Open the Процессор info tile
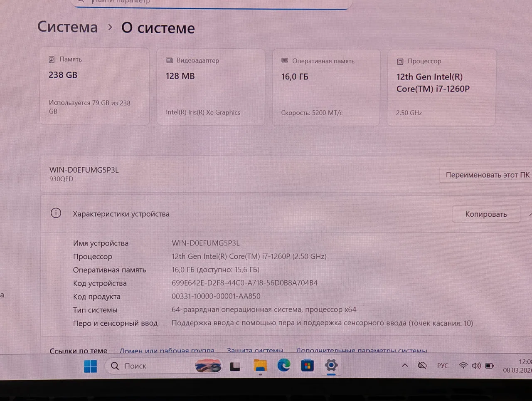The width and height of the screenshot is (532, 401). [x=442, y=87]
